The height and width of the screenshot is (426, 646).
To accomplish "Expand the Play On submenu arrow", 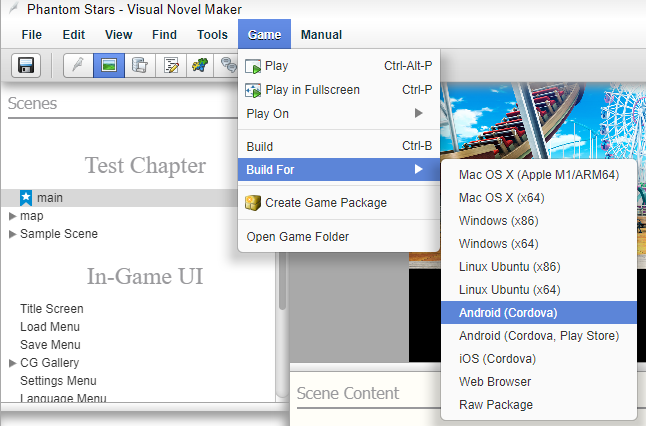I will point(419,113).
